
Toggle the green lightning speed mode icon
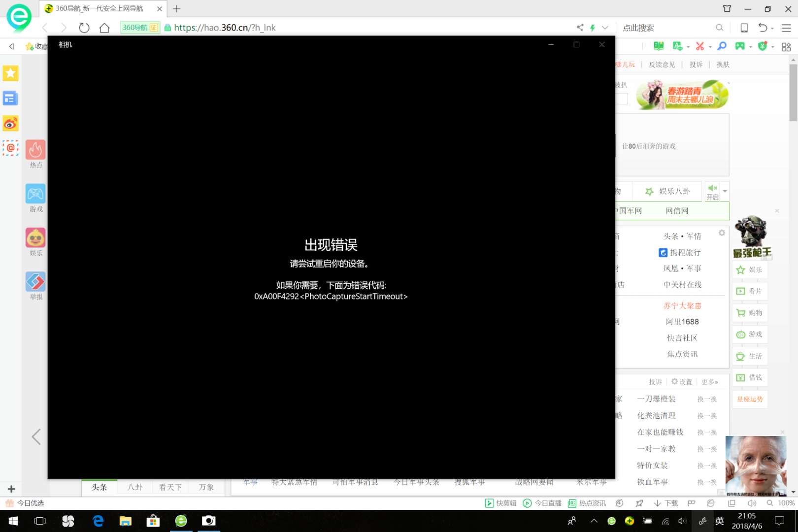(x=593, y=28)
